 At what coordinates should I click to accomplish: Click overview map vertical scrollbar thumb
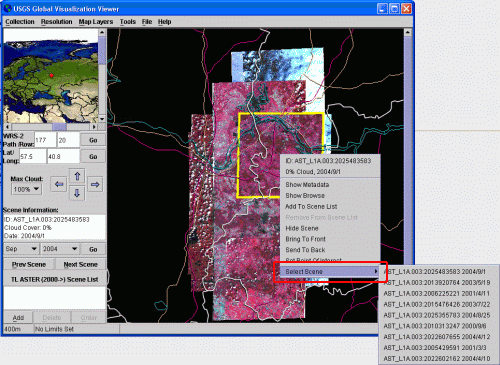pyautogui.click(x=102, y=51)
